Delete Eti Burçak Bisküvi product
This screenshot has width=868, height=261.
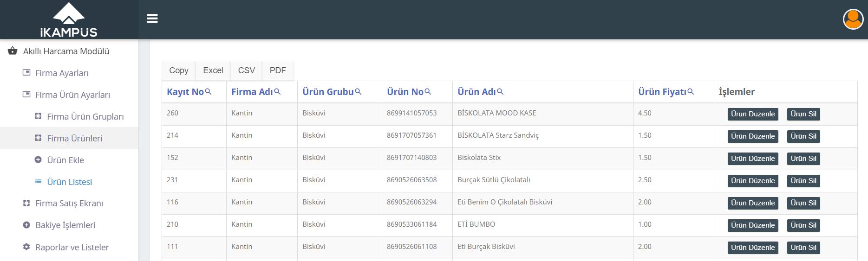tap(803, 248)
